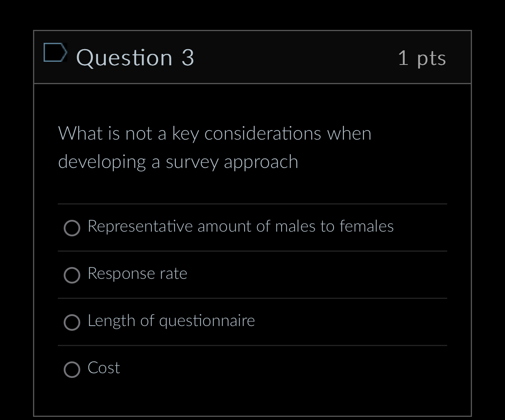Click the Representative amount of males to females text
Viewport: 505px width, 420px height.
(240, 226)
